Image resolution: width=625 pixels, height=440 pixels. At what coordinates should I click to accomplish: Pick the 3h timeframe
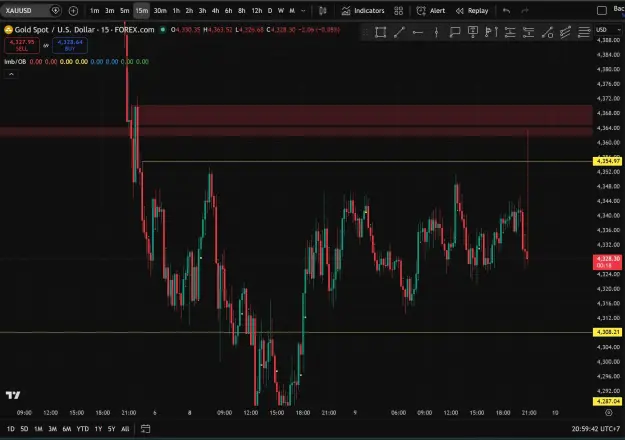click(202, 11)
